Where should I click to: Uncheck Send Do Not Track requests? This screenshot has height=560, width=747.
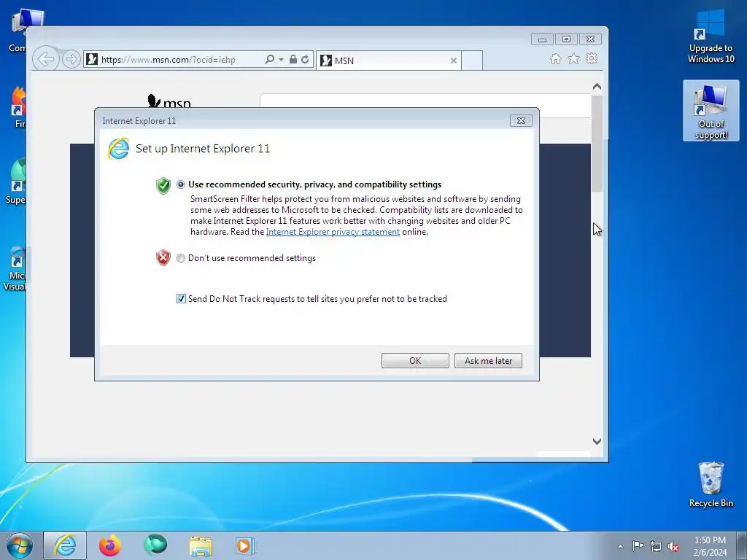point(181,298)
